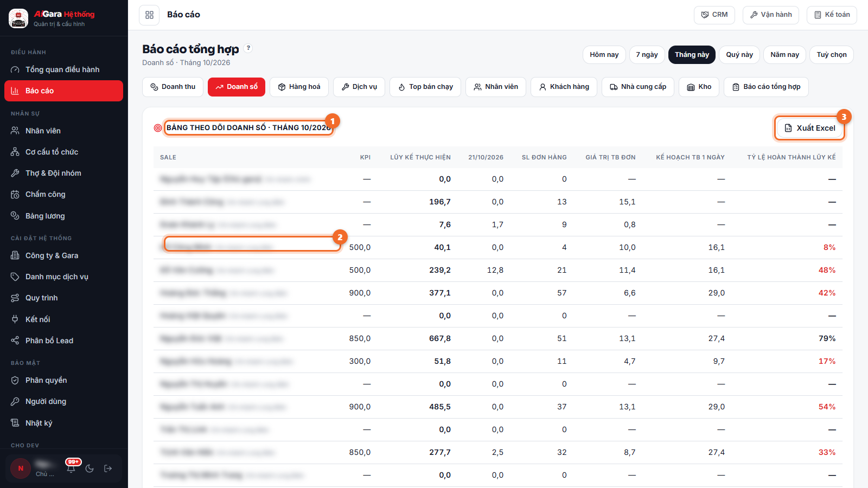Open Quy trình settings
This screenshot has height=488, width=868.
click(x=63, y=298)
